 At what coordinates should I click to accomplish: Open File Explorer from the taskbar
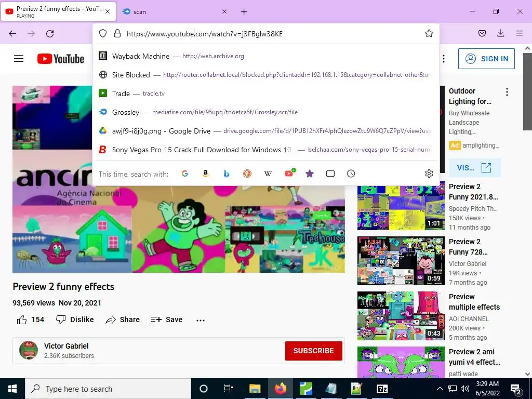[x=255, y=389]
